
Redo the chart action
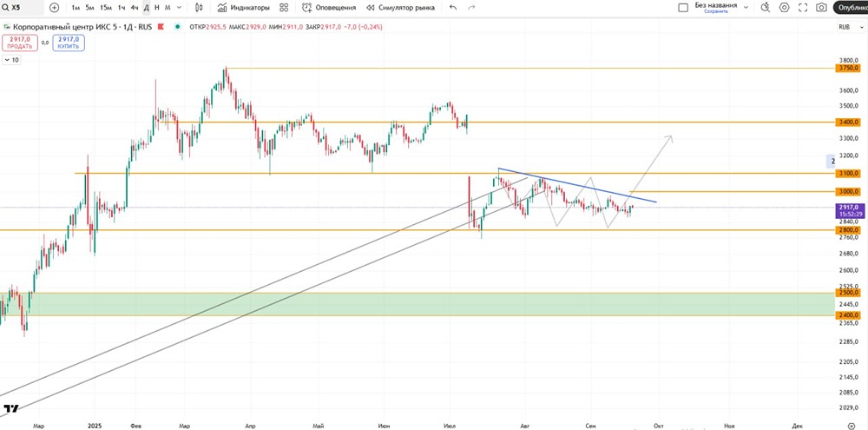471,8
